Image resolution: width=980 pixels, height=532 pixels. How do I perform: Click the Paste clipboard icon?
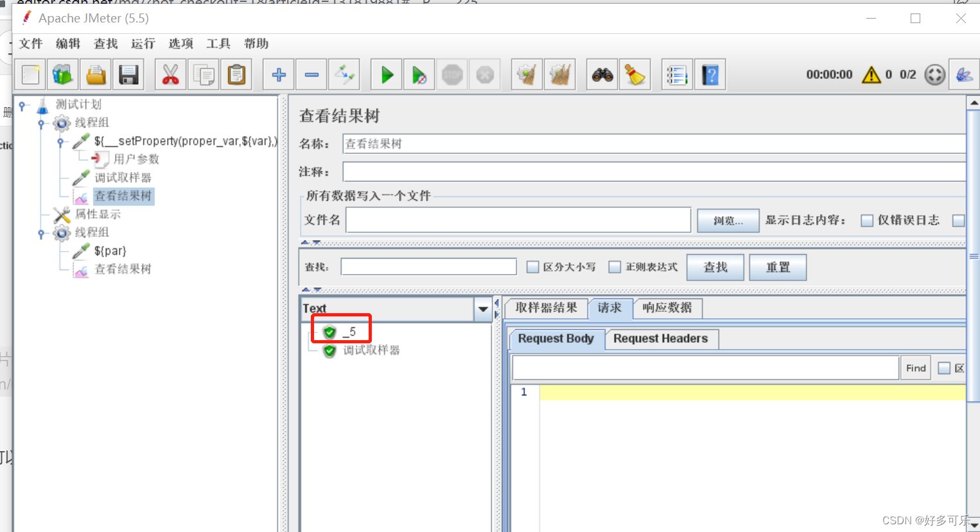[x=236, y=75]
